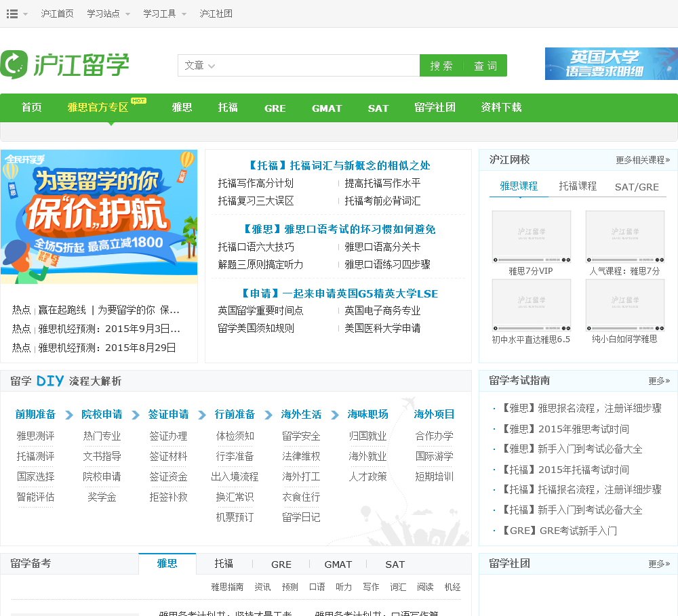
Task: Click the arrow icon after 签证申请
Action: click(202, 415)
